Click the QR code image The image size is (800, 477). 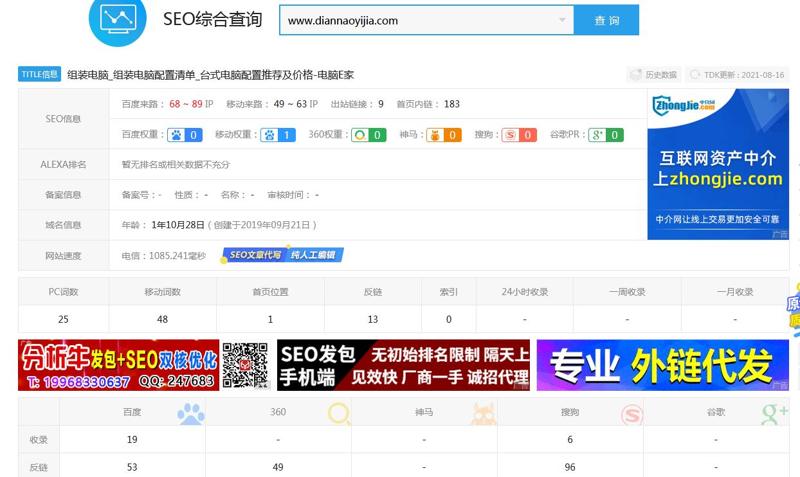(245, 365)
